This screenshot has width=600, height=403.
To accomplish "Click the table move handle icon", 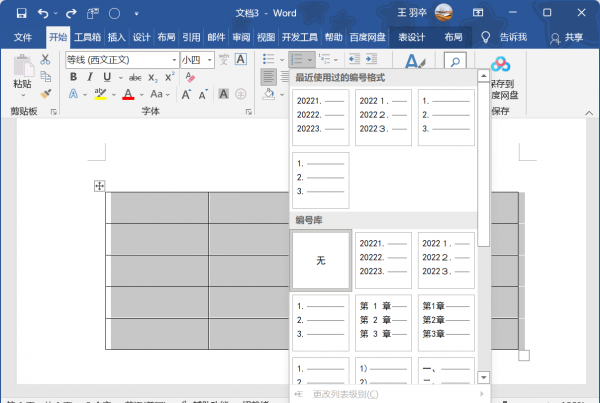I will coord(99,186).
